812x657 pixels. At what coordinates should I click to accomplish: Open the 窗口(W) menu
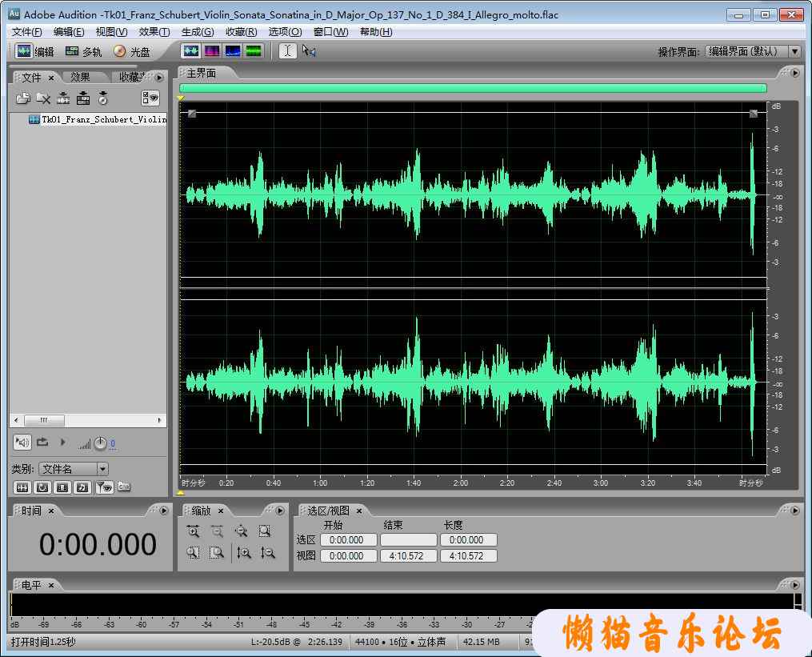(331, 32)
